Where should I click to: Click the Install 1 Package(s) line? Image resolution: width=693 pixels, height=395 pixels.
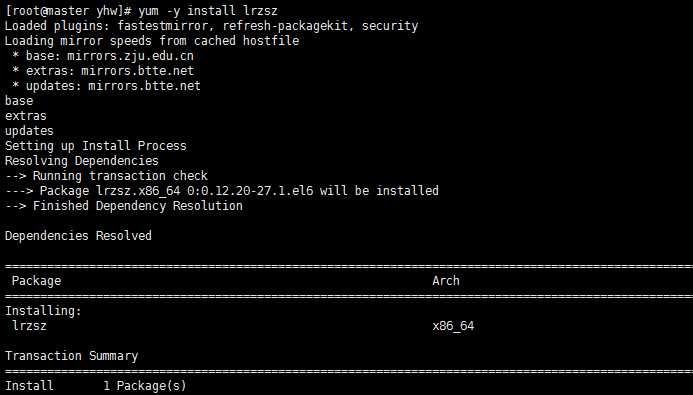coord(95,386)
